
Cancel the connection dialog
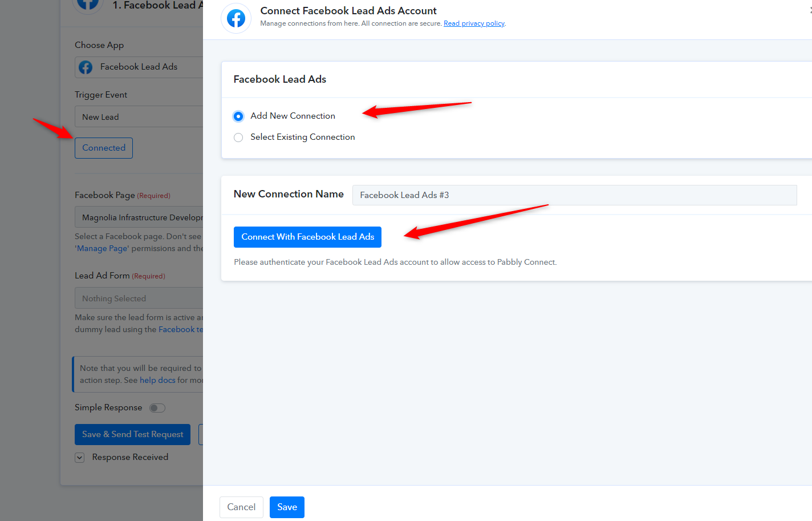(241, 507)
